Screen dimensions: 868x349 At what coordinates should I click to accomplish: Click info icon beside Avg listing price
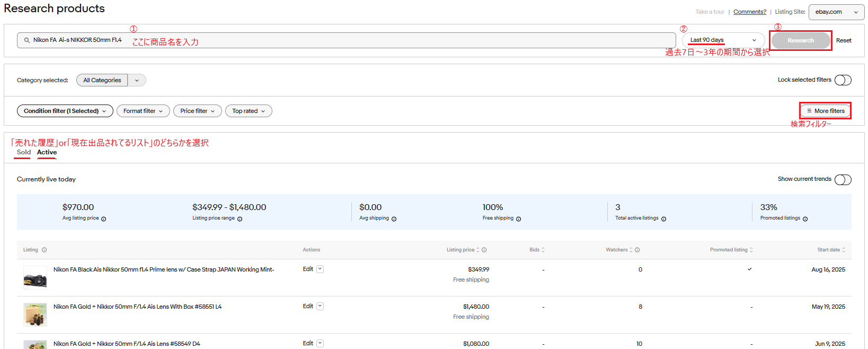coord(104,219)
